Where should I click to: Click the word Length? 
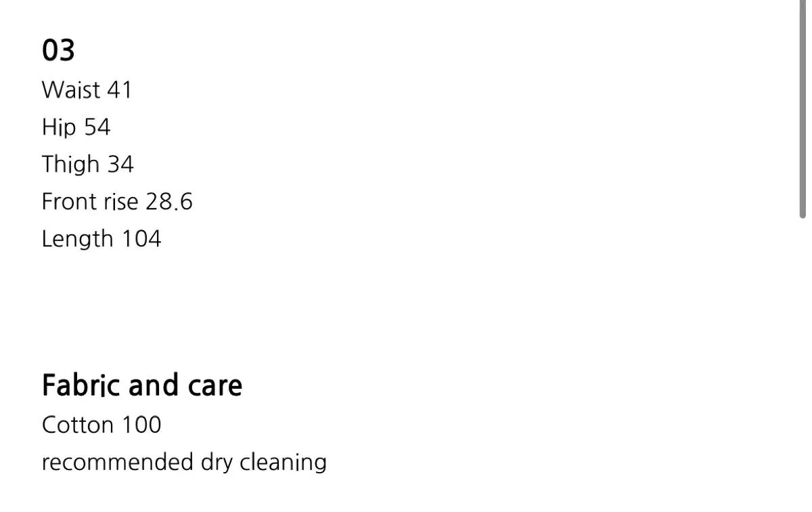coord(77,239)
